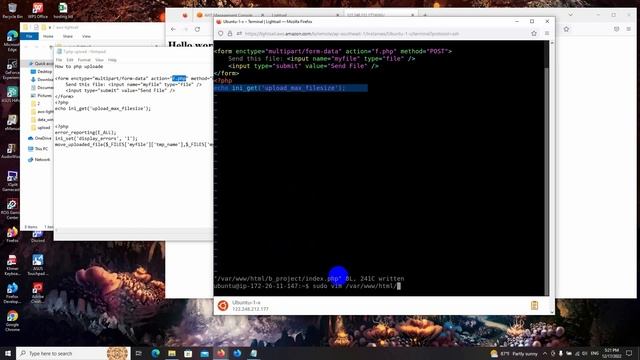Image resolution: width=640 pixels, height=360 pixels.
Task: Click Notepad horizontal scrollbar
Action: point(133,231)
